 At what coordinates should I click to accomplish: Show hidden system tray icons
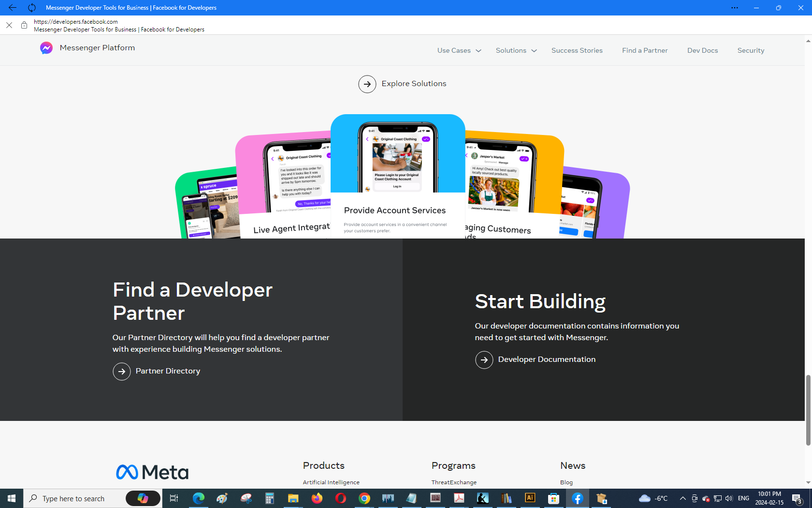click(x=682, y=498)
